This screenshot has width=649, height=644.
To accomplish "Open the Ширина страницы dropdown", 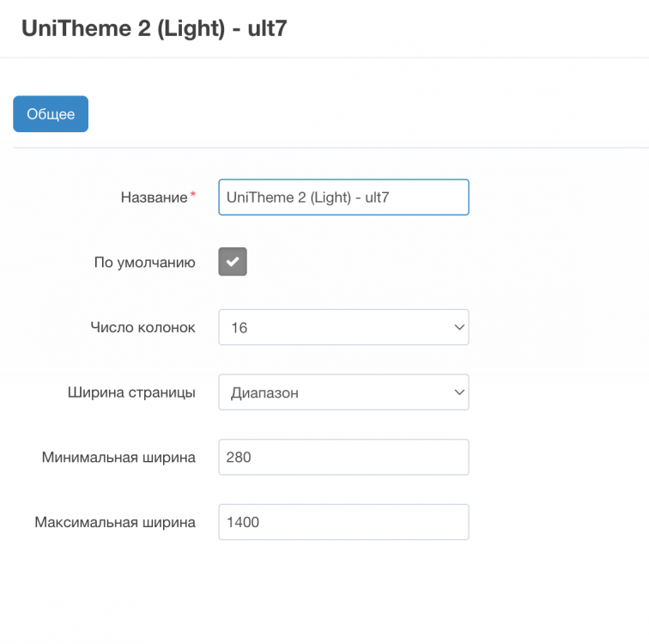I will tap(343, 392).
